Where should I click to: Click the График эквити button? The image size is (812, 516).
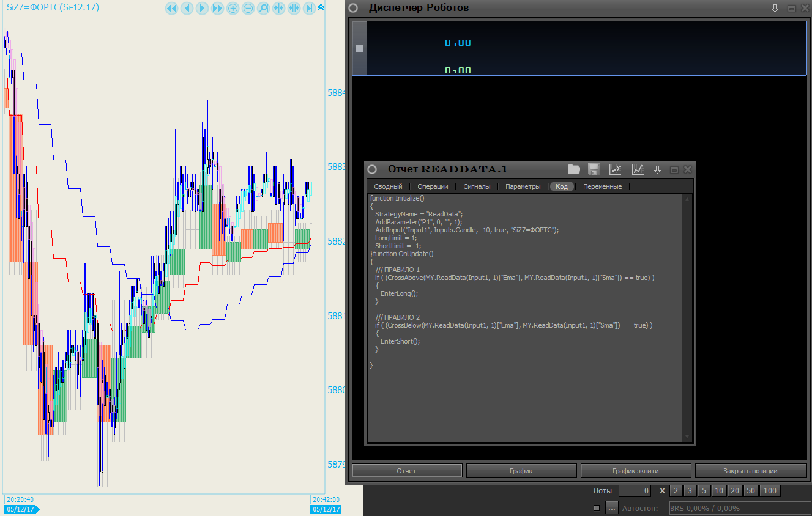click(636, 471)
